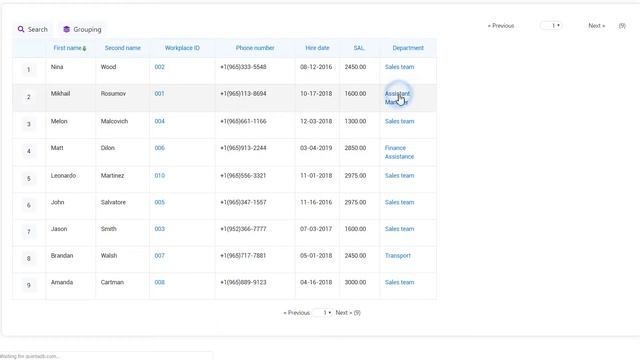Click the bottom Previous pagination link
Viewport: 640px width, 360px height.
[x=297, y=313]
